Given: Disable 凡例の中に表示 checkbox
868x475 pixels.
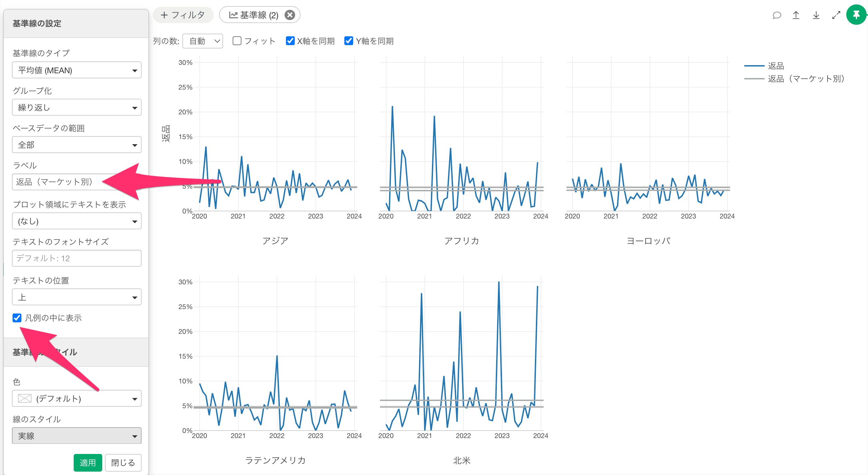Looking at the screenshot, I should pos(17,318).
